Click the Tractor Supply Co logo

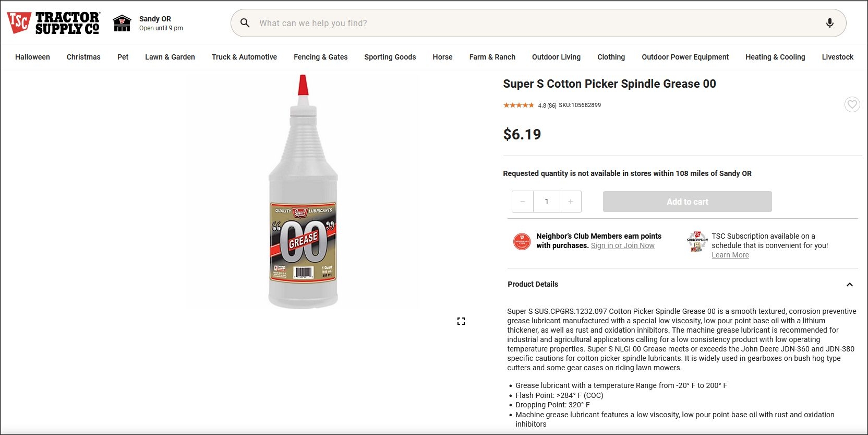pyautogui.click(x=53, y=23)
